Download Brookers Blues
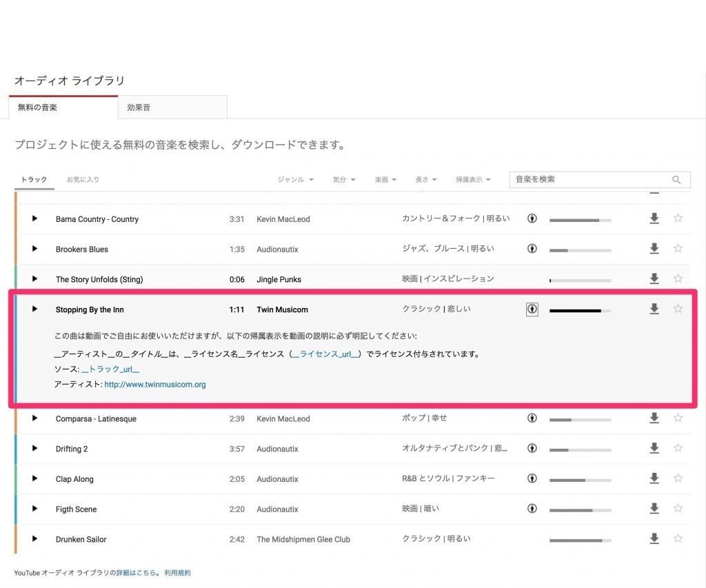 654,249
